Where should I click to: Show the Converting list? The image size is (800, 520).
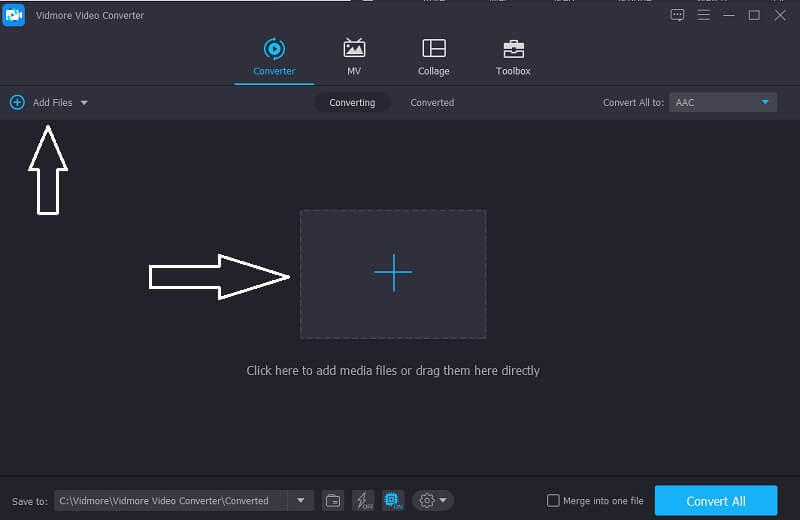pyautogui.click(x=352, y=102)
